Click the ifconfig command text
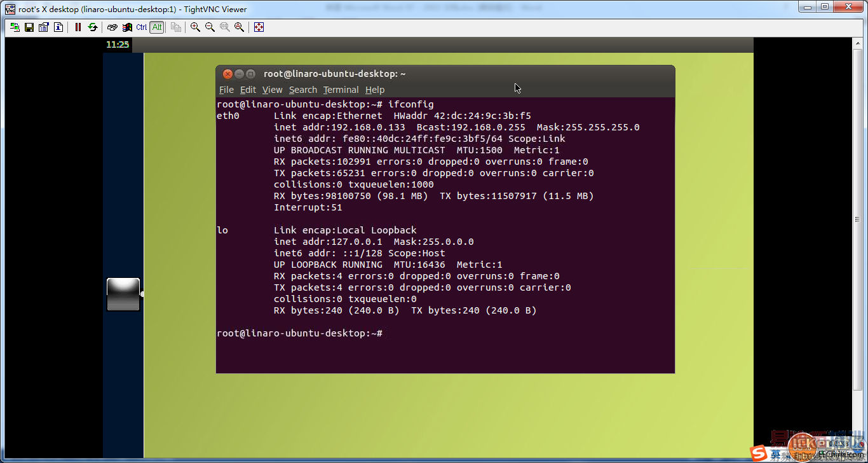The width and height of the screenshot is (868, 463). click(411, 104)
